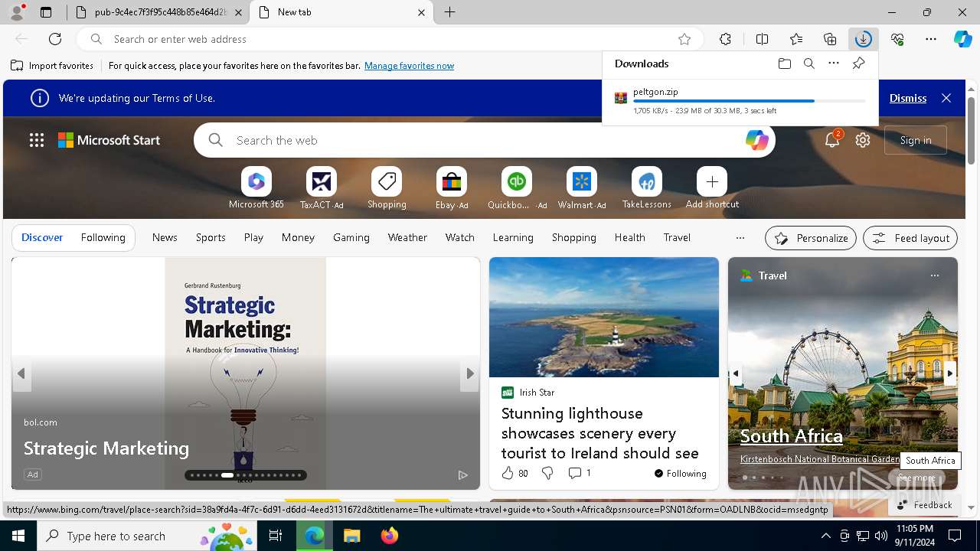Viewport: 980px width, 551px height.
Task: Switch to the Following tab
Action: [103, 238]
